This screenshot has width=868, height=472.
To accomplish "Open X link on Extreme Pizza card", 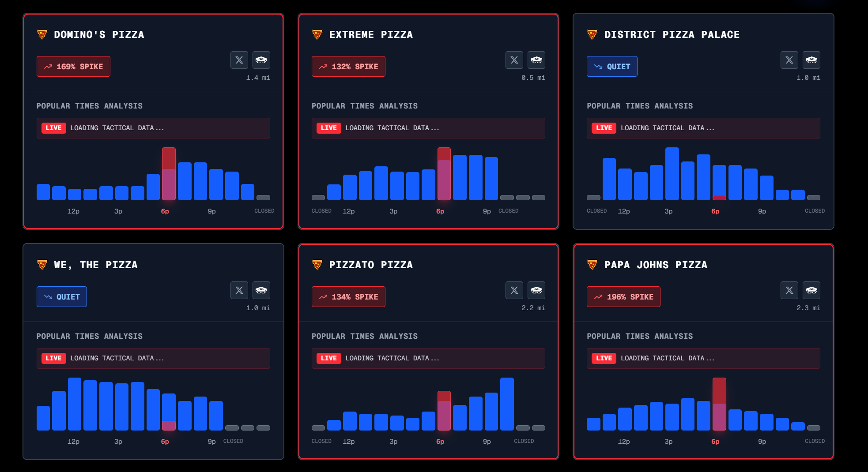I will (x=514, y=60).
